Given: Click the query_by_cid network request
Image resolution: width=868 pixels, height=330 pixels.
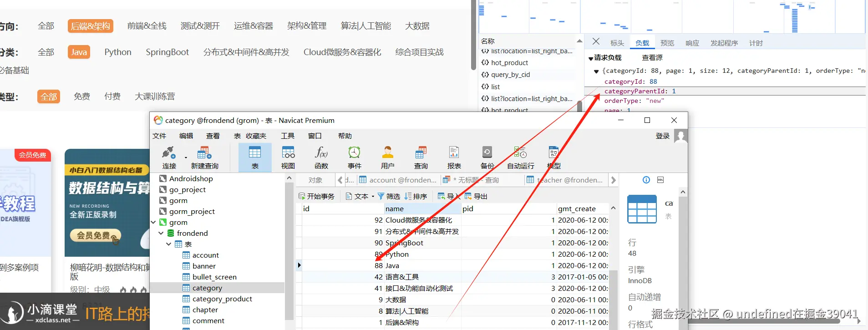Looking at the screenshot, I should coord(511,75).
